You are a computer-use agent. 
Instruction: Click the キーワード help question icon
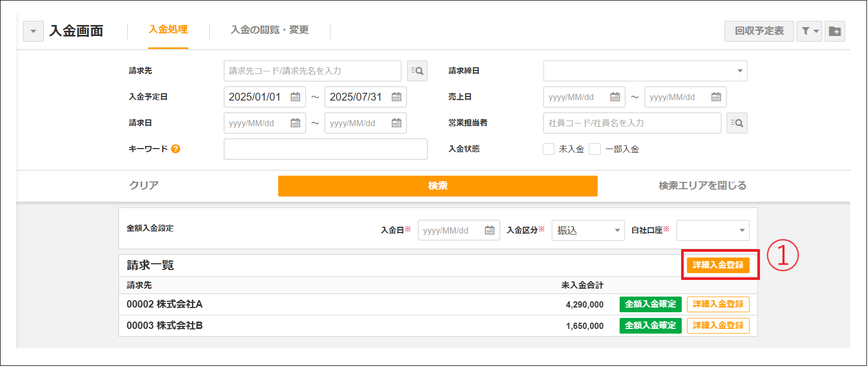[175, 149]
